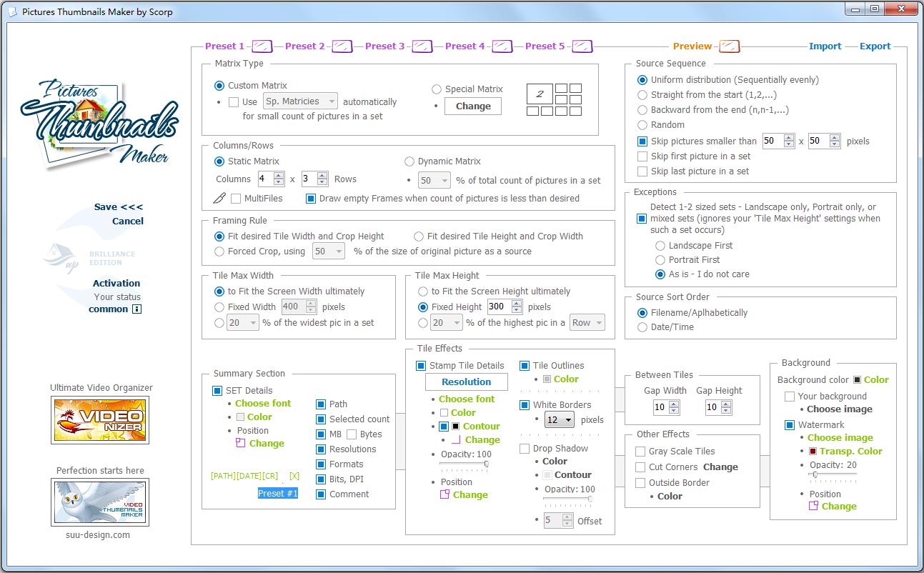
Task: Open the Drop Shadow Offset dropdown
Action: click(559, 521)
